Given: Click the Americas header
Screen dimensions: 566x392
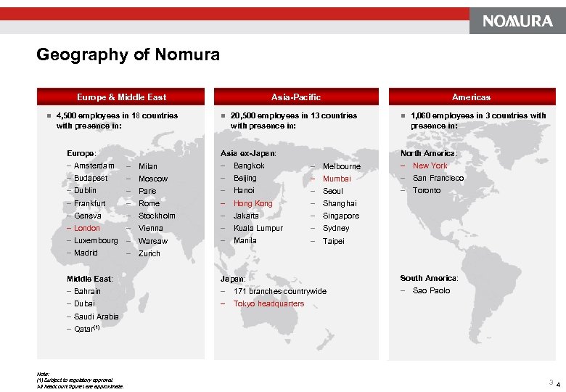Looking at the screenshot, I should (x=472, y=97).
